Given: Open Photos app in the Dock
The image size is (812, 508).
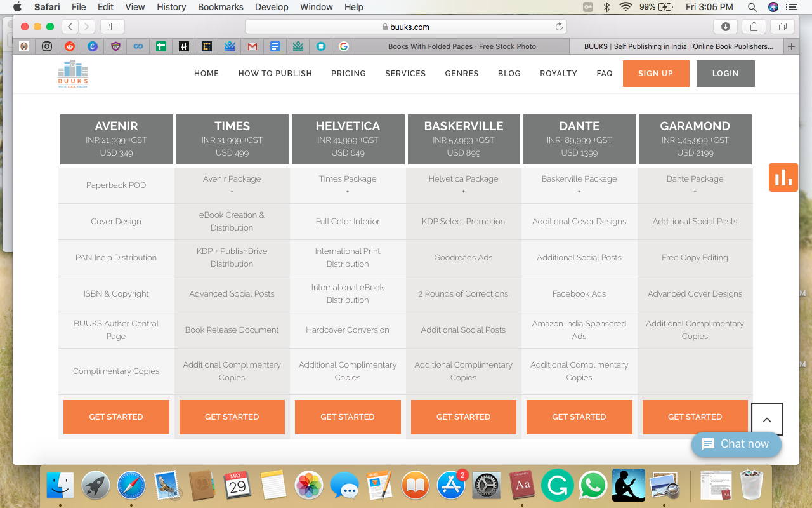Looking at the screenshot, I should click(310, 486).
